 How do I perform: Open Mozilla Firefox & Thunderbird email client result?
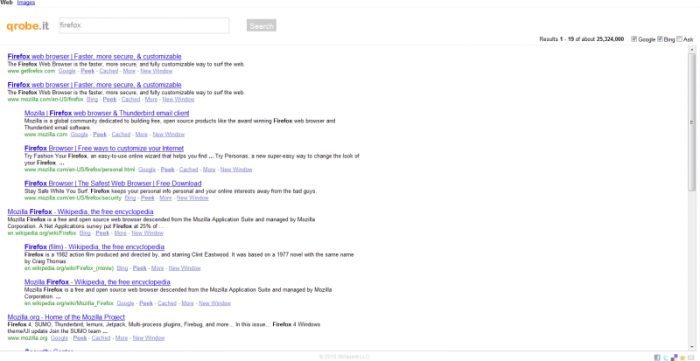107,113
